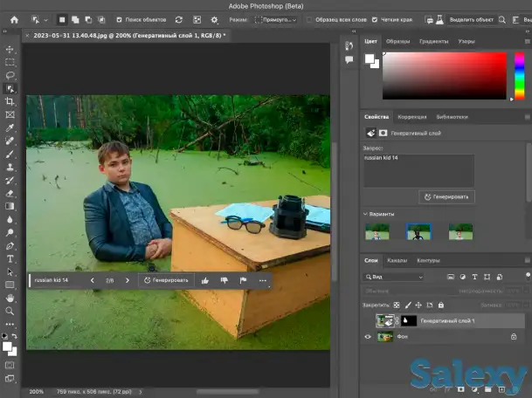Select the Move tool
This screenshot has width=532, height=398.
pyautogui.click(x=10, y=50)
